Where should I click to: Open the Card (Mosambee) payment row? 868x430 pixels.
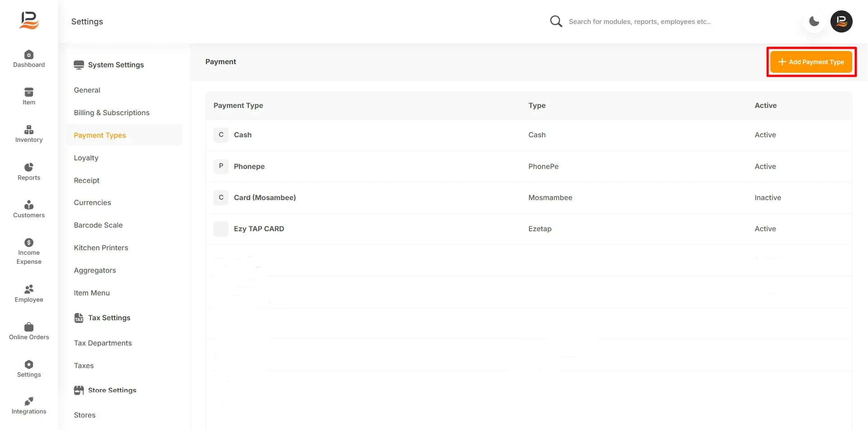529,198
